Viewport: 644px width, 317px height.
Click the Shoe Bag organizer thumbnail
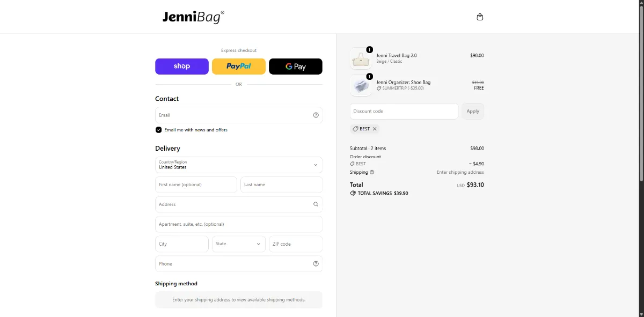(x=360, y=85)
